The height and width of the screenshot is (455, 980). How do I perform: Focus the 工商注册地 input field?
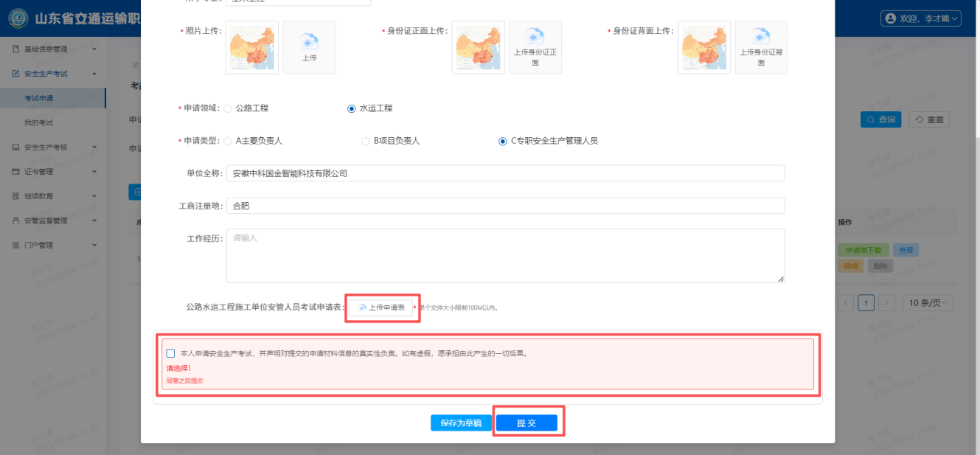[x=505, y=206]
